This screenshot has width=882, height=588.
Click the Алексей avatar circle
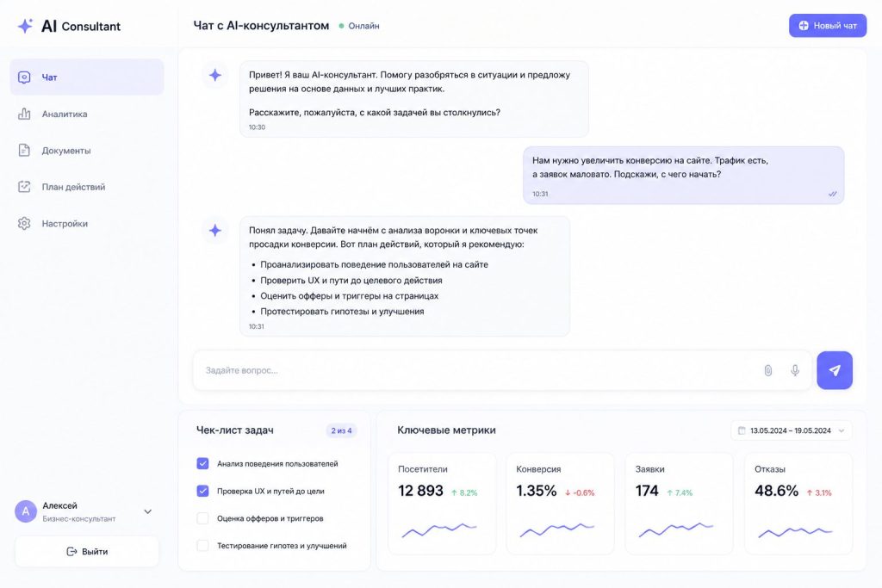(25, 511)
